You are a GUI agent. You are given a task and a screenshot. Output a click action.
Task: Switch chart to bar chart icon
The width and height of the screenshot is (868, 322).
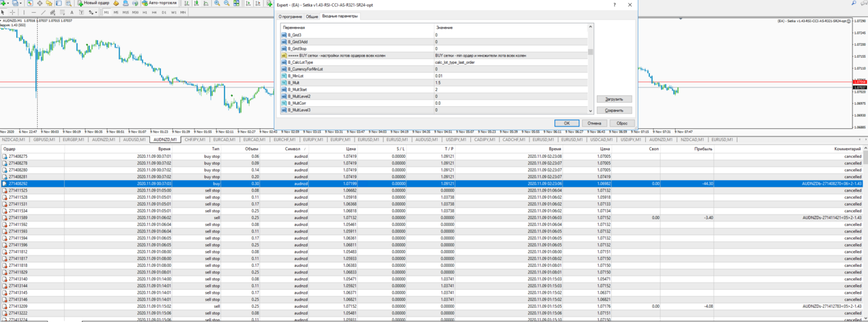pyautogui.click(x=187, y=3)
